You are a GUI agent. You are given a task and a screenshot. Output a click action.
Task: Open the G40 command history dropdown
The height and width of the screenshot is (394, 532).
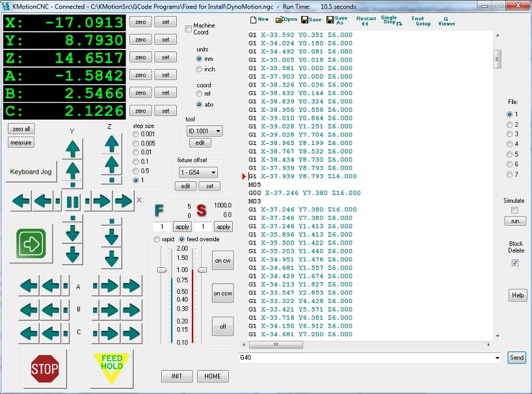498,358
